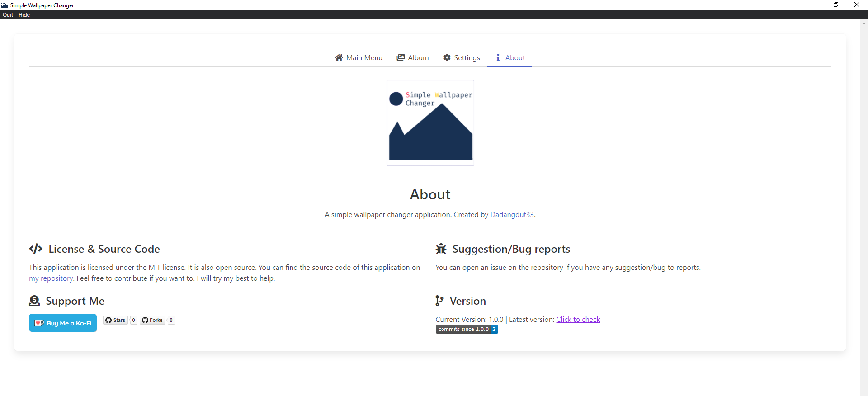868x396 pixels.
Task: Open the Settings tab
Action: [462, 58]
